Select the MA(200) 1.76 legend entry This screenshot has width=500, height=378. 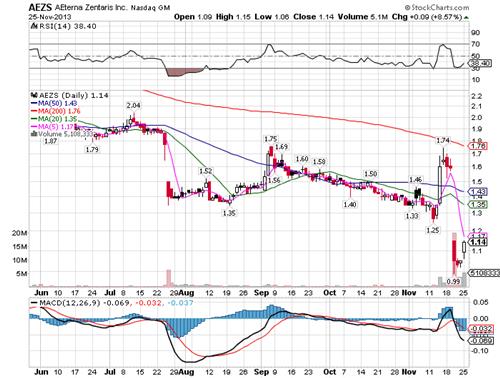click(x=56, y=111)
